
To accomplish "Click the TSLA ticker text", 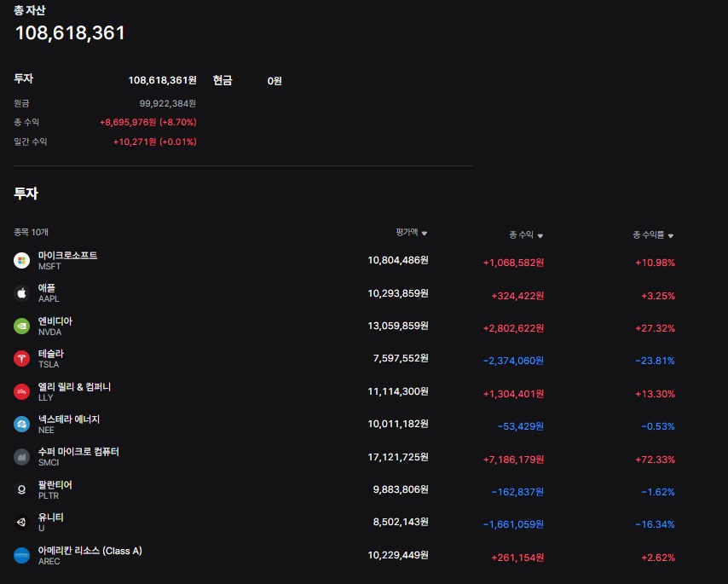I will click(x=49, y=364).
